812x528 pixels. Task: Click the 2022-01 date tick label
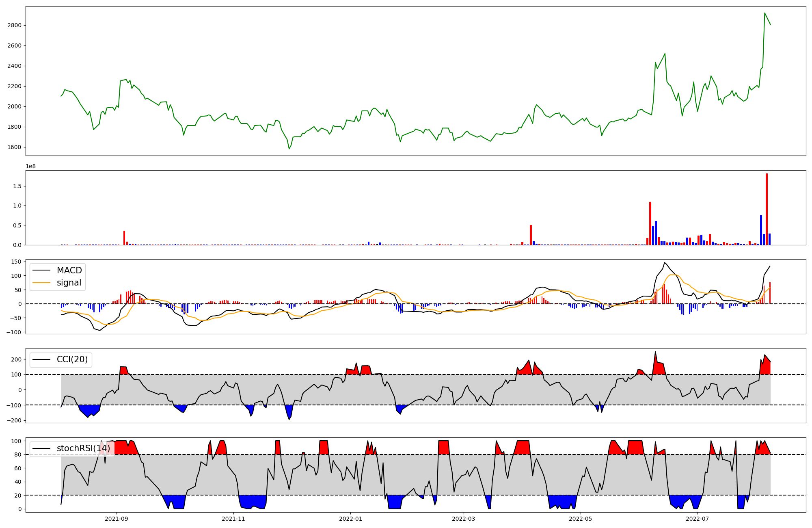(x=350, y=519)
